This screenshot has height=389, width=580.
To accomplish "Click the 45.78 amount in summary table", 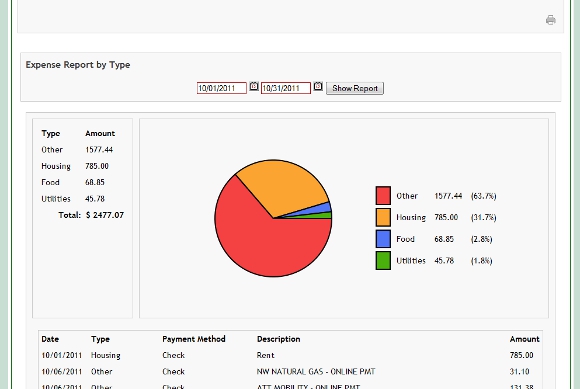I will (95, 199).
